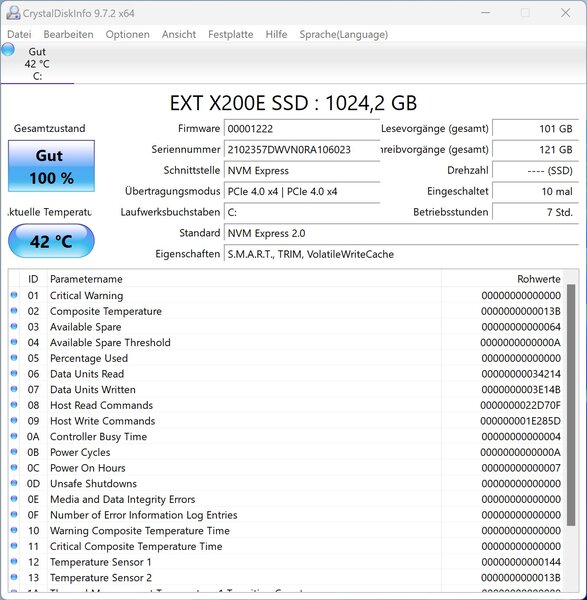This screenshot has width=587, height=600.
Task: Click the Eingeschaltet value 10 mal
Action: tap(535, 191)
